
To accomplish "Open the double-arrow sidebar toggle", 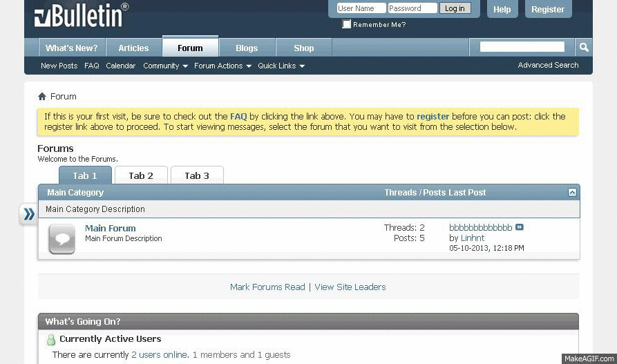I will 28,214.
